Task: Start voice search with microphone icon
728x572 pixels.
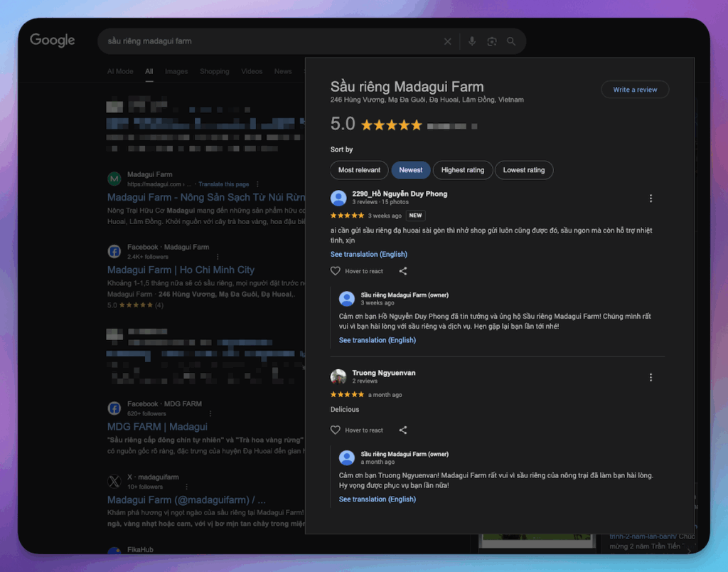Action: click(471, 41)
